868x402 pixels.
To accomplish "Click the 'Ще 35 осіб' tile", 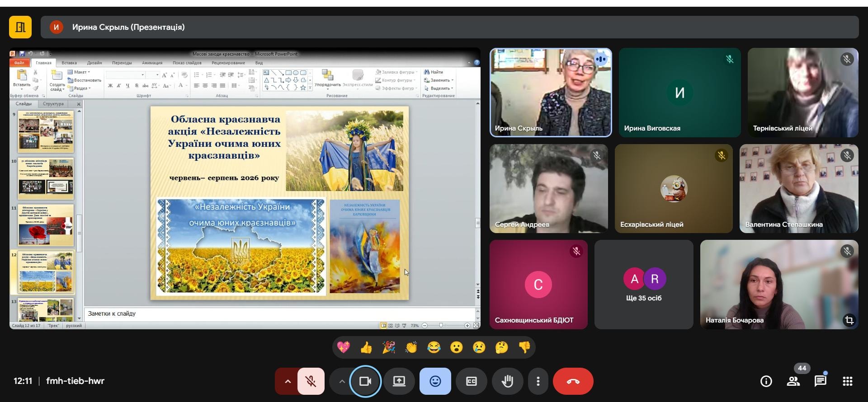I will click(643, 285).
